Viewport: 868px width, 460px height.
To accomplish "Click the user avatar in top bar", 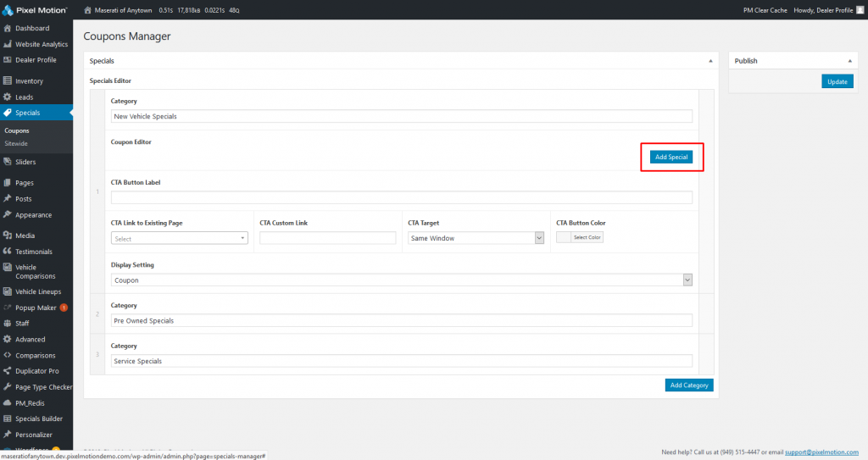I will (860, 10).
